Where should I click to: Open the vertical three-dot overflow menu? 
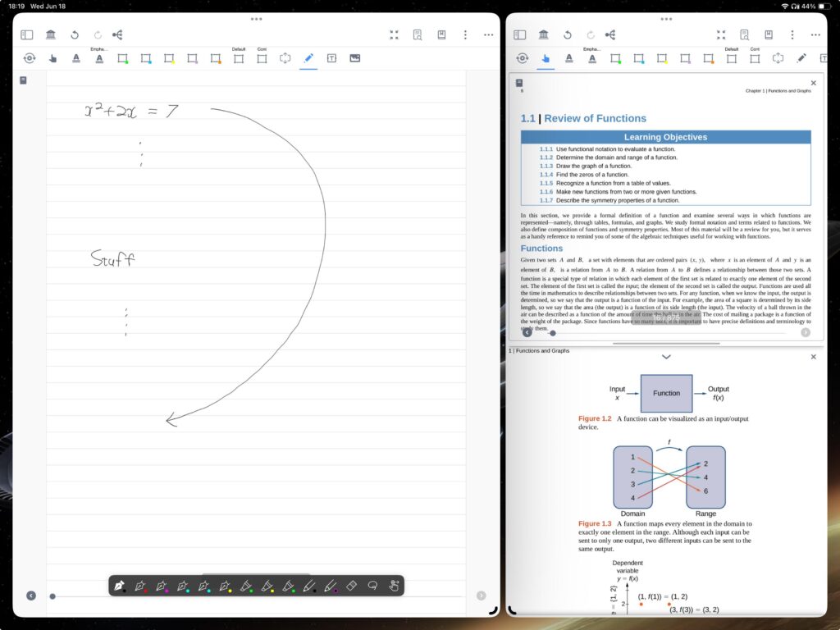(x=465, y=35)
